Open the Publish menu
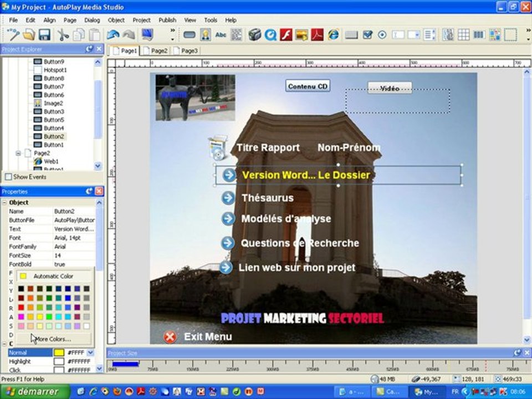This screenshot has width=532, height=399. (167, 21)
